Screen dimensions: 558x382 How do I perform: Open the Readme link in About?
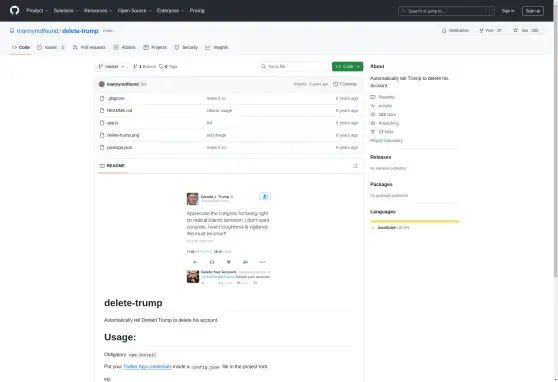coord(383,97)
